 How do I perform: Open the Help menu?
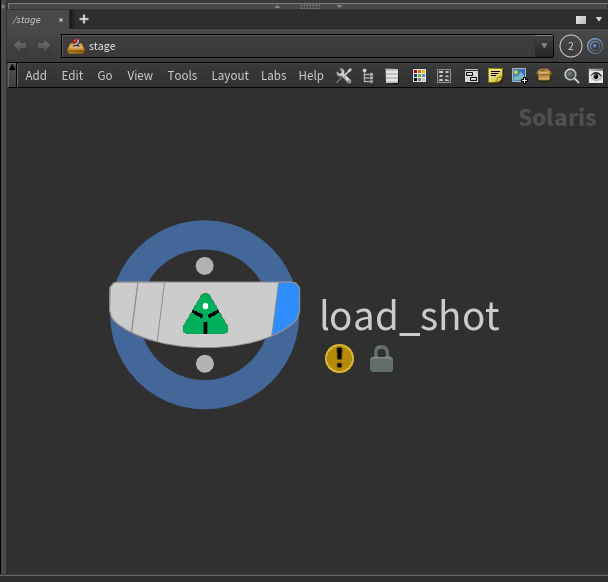pyautogui.click(x=311, y=76)
